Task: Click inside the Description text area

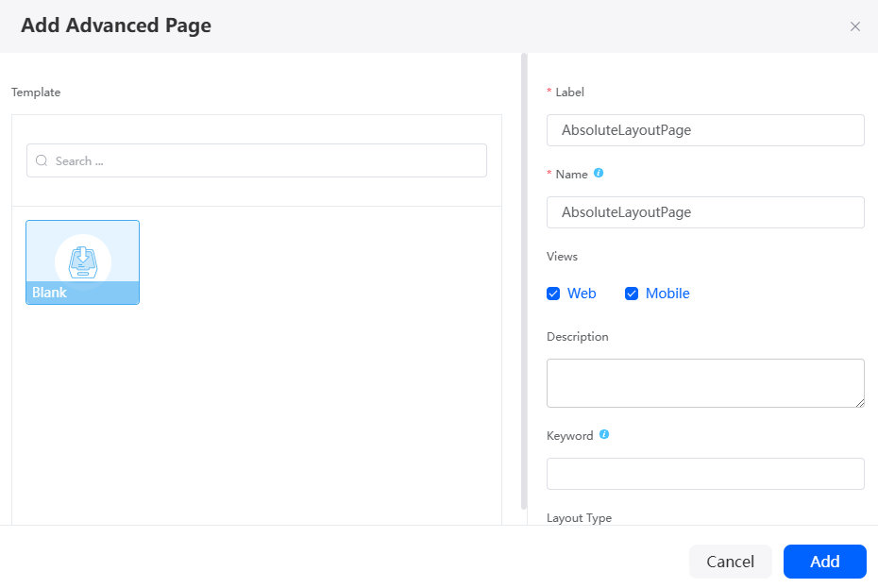Action: (705, 383)
